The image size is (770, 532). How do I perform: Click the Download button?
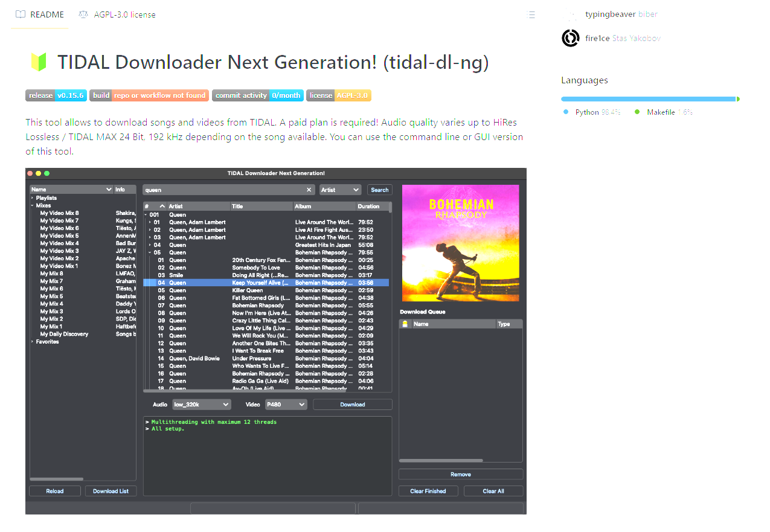(x=353, y=405)
